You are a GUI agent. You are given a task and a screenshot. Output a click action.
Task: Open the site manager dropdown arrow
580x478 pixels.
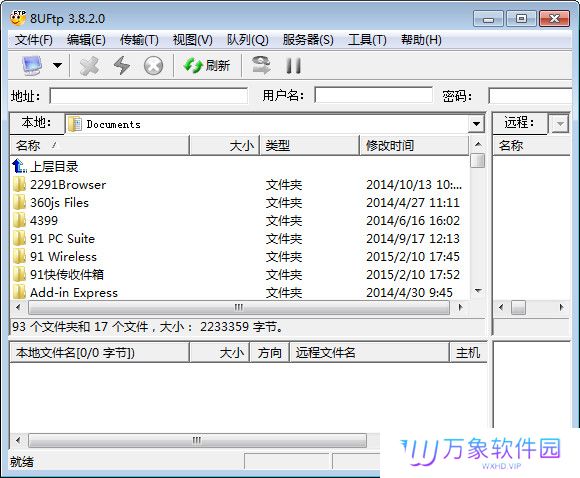coord(57,65)
